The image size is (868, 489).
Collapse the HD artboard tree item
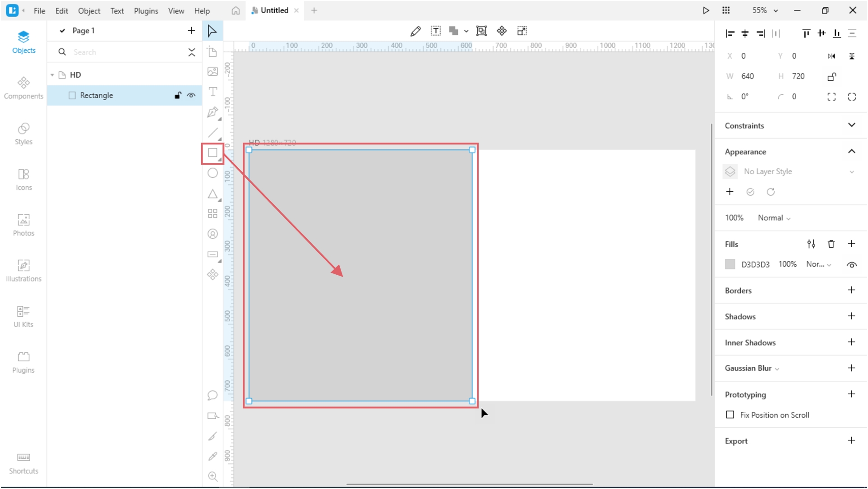point(52,75)
